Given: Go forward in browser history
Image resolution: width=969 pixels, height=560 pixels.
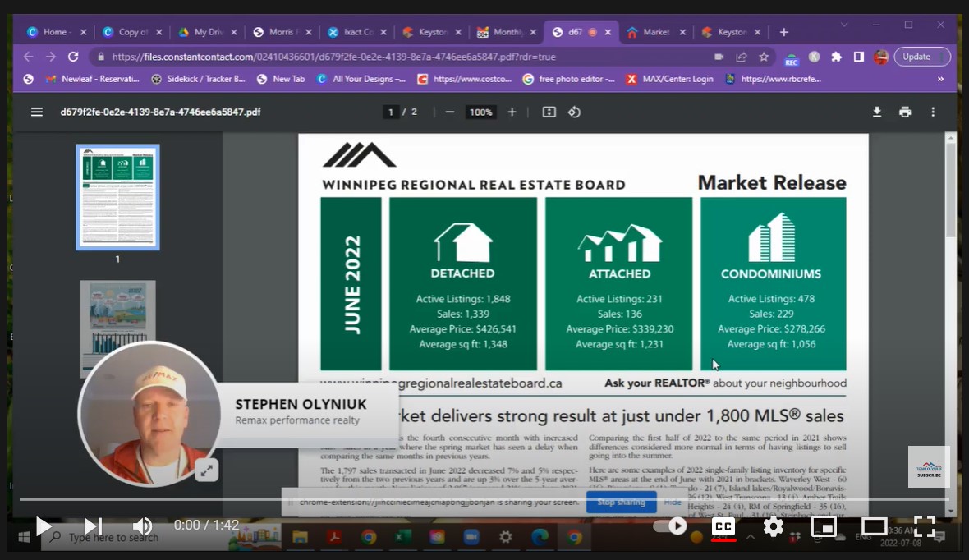Looking at the screenshot, I should coord(51,57).
